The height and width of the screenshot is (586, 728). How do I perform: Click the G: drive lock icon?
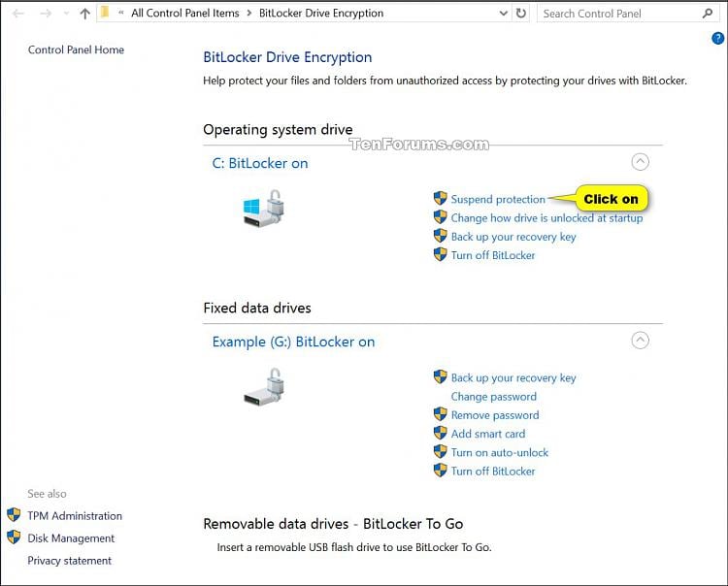[264, 387]
